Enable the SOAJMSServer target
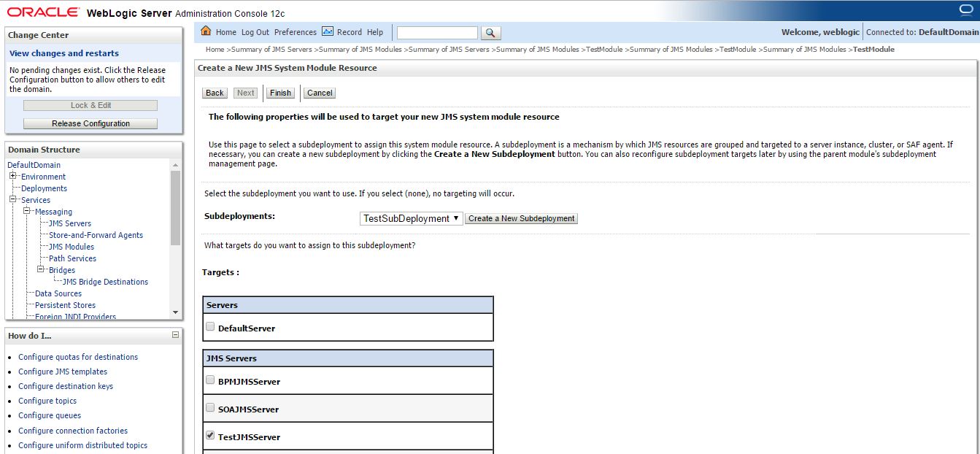 click(x=210, y=408)
